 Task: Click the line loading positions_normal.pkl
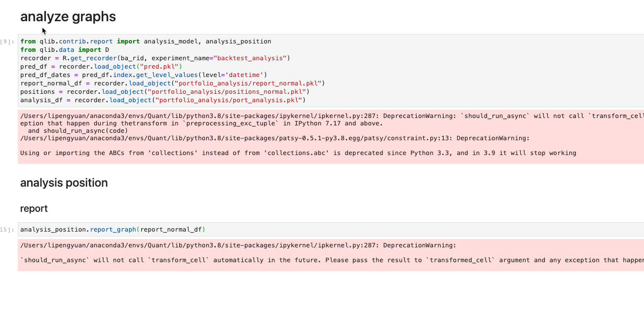(x=165, y=92)
